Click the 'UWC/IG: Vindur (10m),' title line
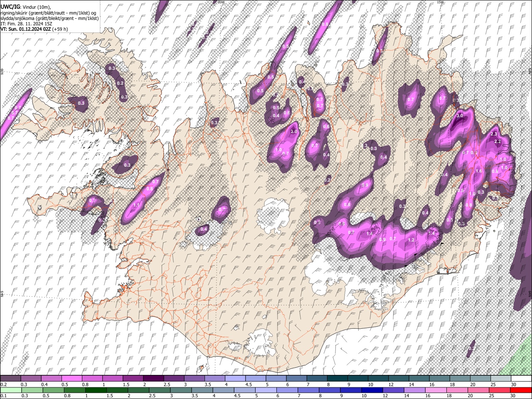The height and width of the screenshot is (399, 532). [26, 7]
